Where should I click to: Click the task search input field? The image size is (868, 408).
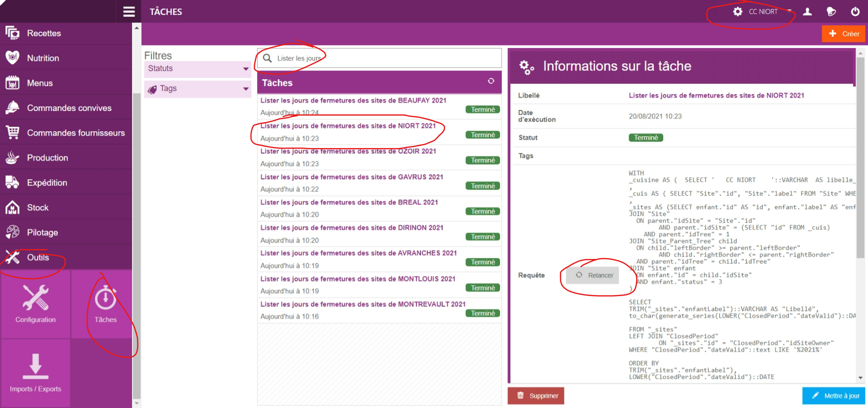point(379,58)
